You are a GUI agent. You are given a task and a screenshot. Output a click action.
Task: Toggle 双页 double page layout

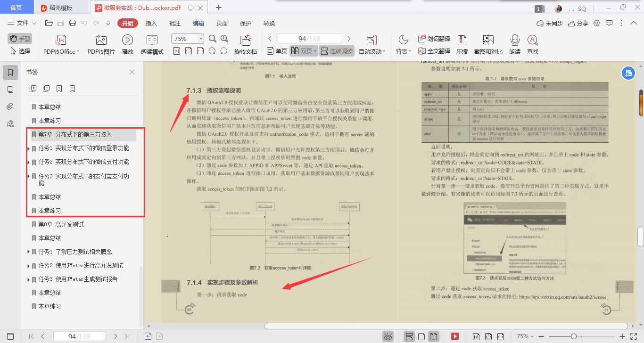click(x=303, y=51)
